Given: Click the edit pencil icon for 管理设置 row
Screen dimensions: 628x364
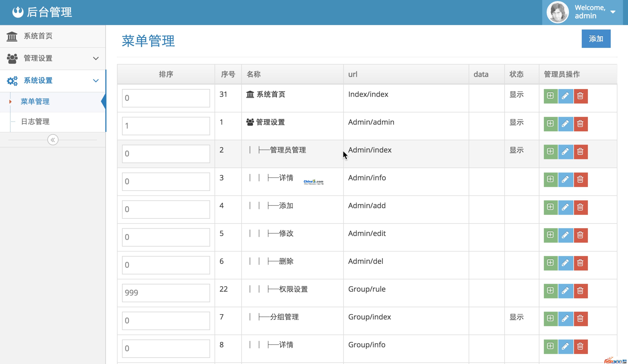Looking at the screenshot, I should 565,124.
